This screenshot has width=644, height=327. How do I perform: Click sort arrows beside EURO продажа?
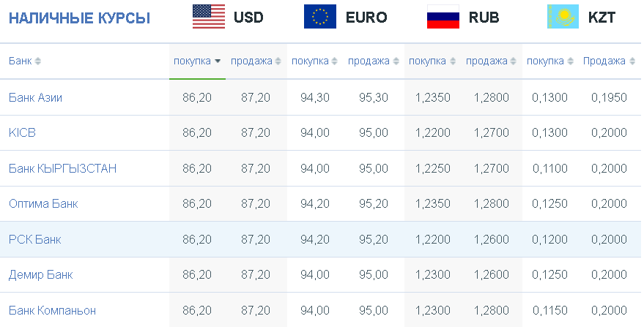[x=396, y=61]
